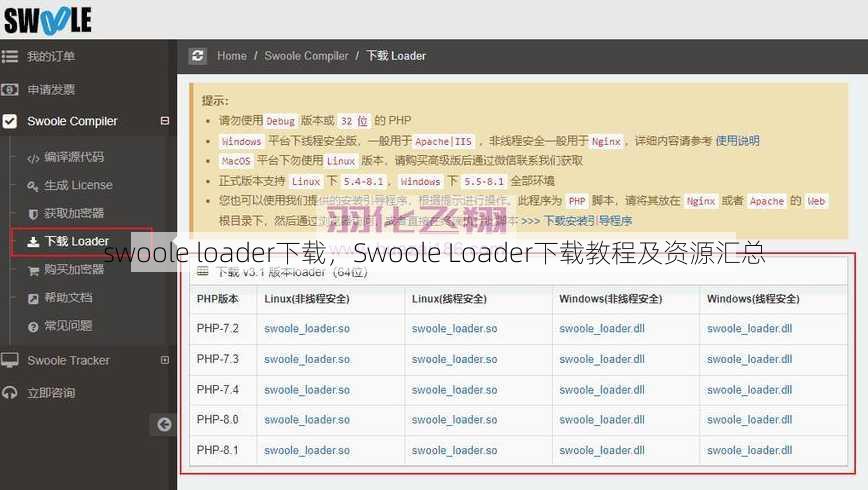Click the PHP版本 column header
Viewport: 868px width, 490px height.
[x=218, y=299]
